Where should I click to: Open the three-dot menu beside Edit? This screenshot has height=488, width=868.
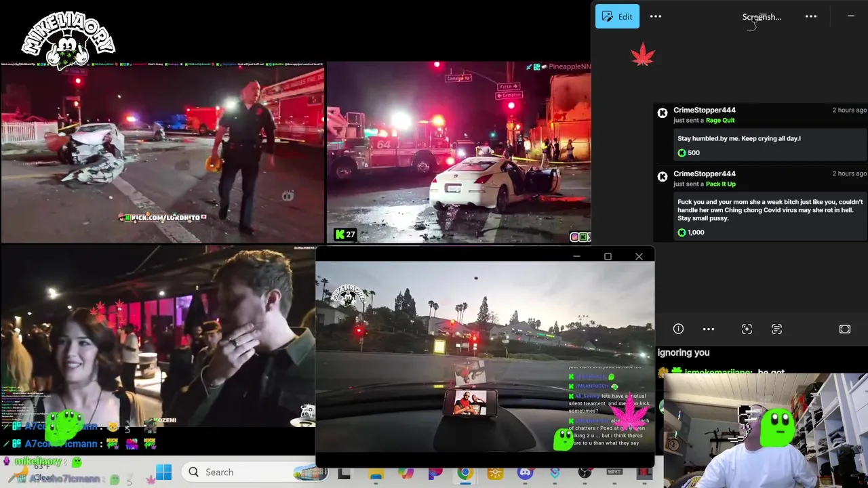point(656,16)
